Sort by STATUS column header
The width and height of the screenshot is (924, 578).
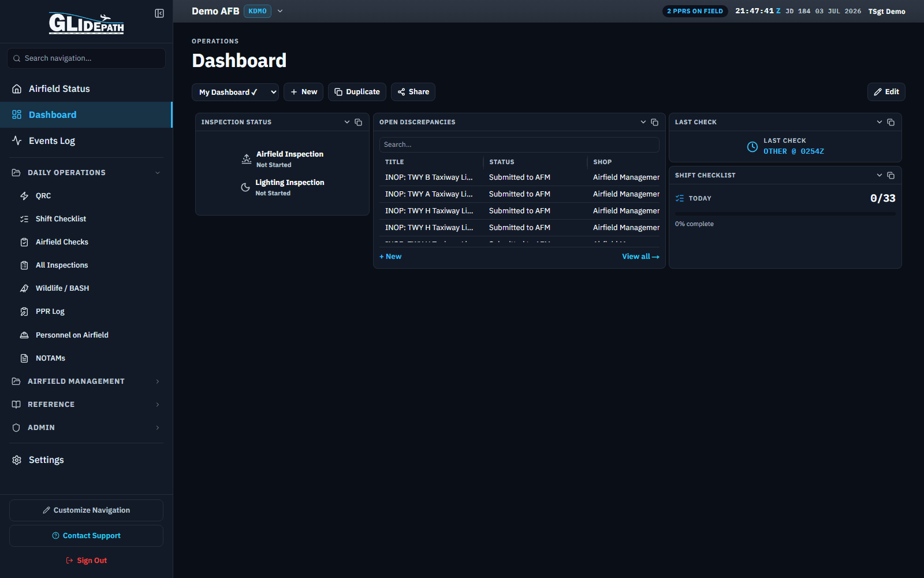tap(501, 162)
